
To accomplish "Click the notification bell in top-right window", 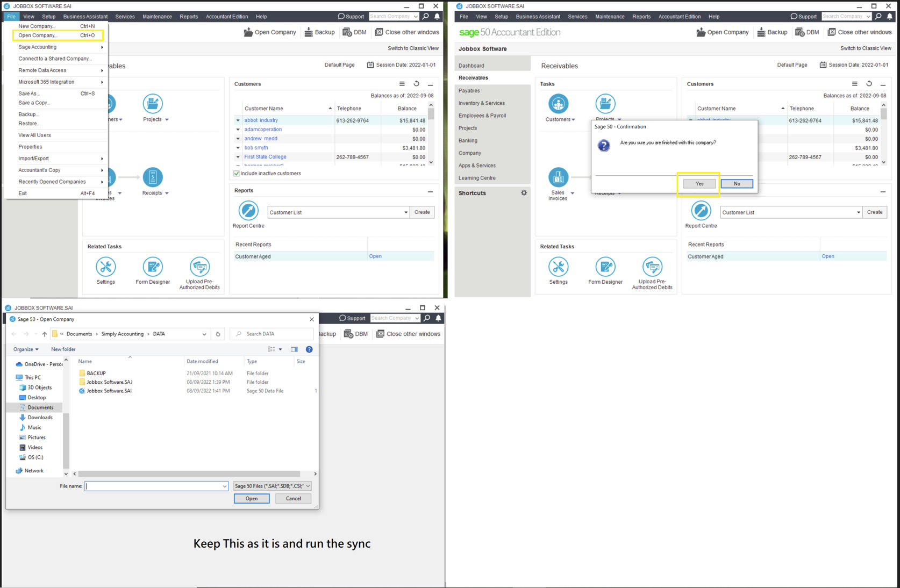I will [890, 17].
